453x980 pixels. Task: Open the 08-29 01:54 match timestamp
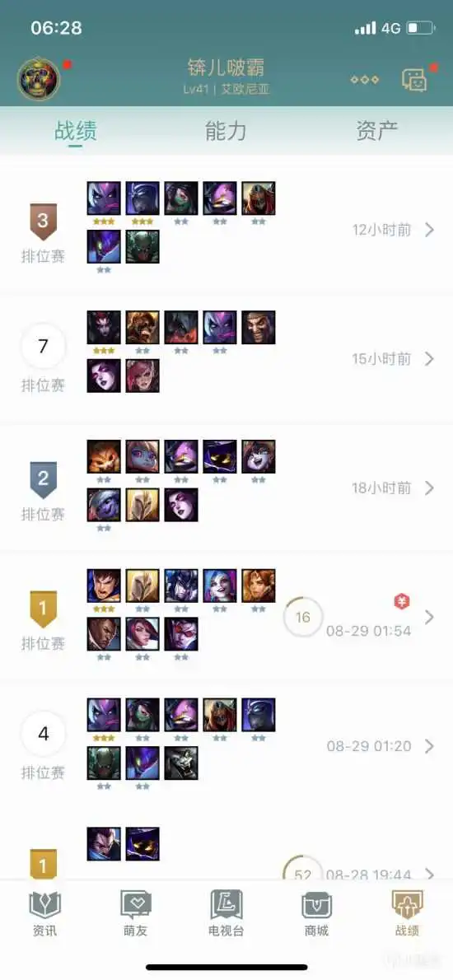point(369,631)
